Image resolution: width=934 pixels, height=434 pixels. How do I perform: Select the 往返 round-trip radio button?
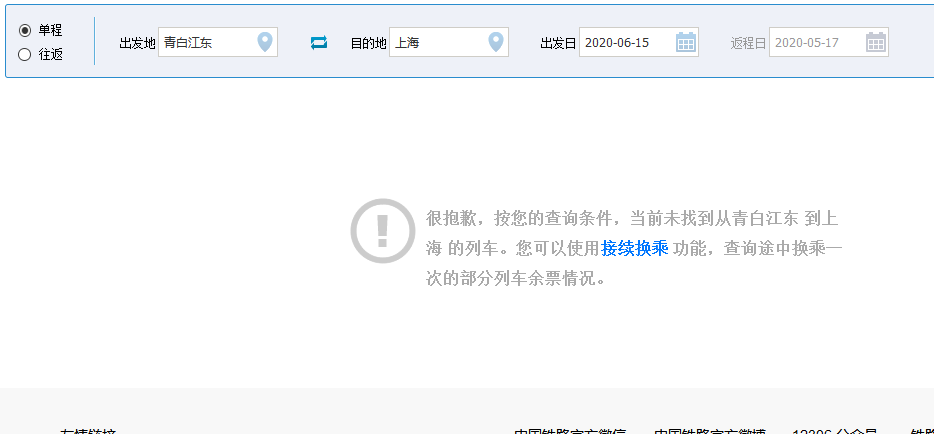(24, 55)
